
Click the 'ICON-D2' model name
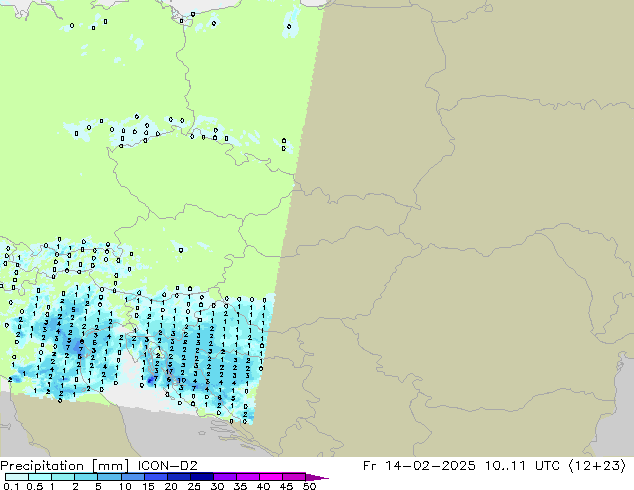tap(167, 466)
